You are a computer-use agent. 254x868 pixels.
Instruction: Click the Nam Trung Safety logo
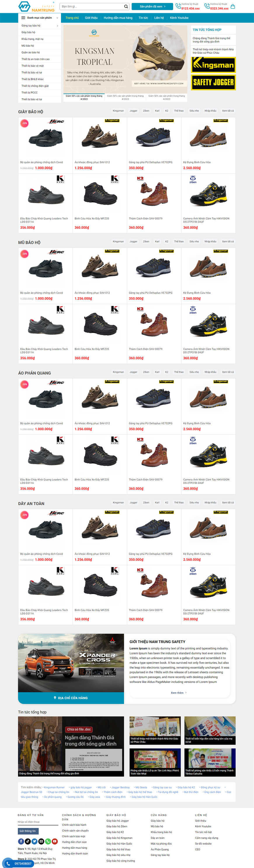pos(36,6)
